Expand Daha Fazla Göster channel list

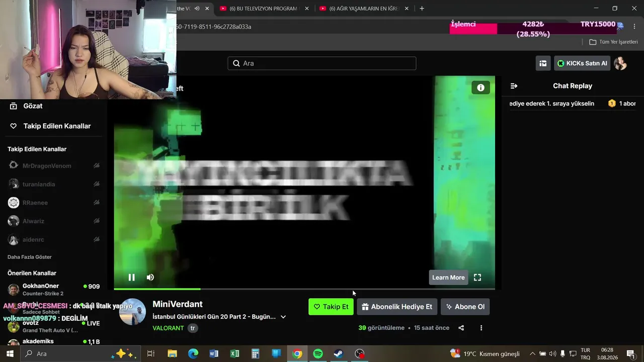pos(30,257)
